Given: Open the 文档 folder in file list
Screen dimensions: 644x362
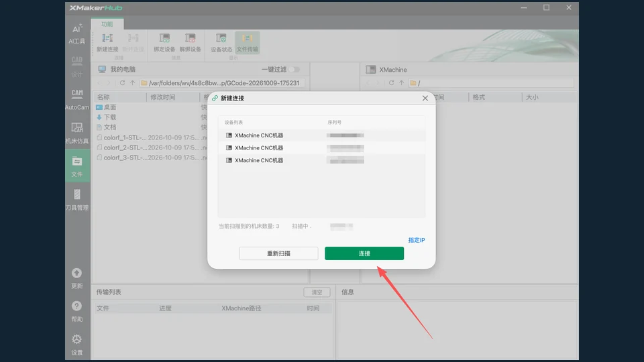Looking at the screenshot, I should click(106, 127).
